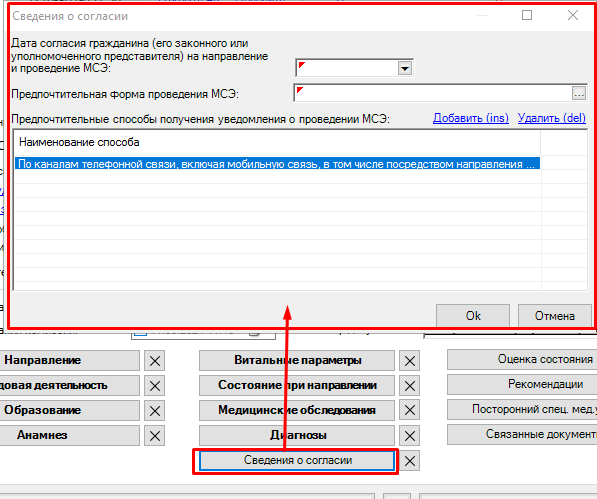Click the Добавить (ins) link
The height and width of the screenshot is (499, 597).
[x=471, y=118]
